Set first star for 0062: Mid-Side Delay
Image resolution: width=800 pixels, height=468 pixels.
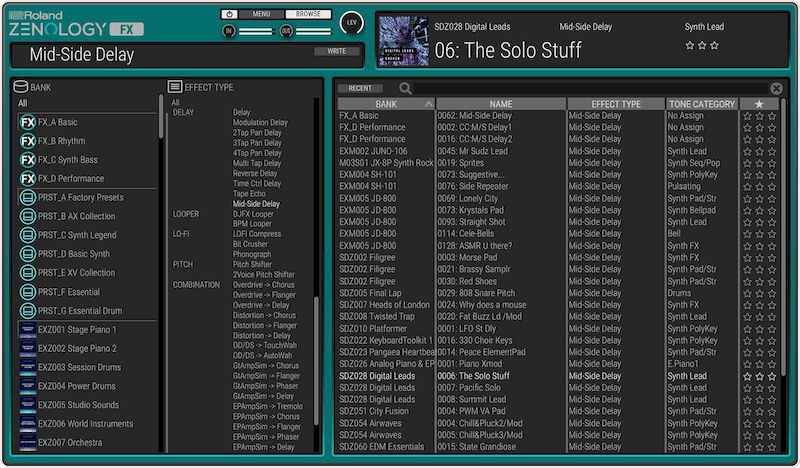tap(747, 116)
